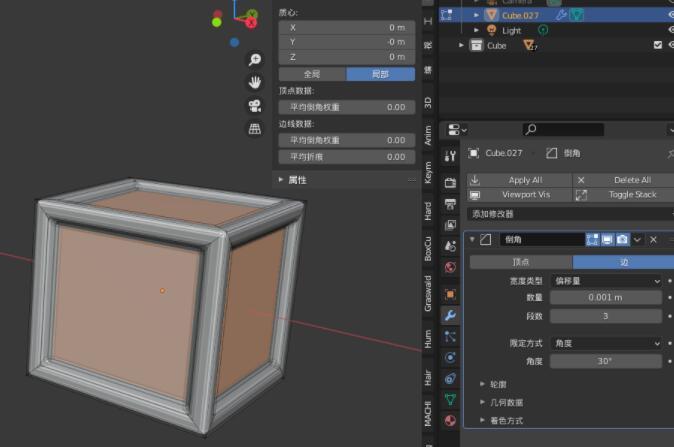Select 全局 global median toggle
The image size is (674, 447).
(312, 74)
